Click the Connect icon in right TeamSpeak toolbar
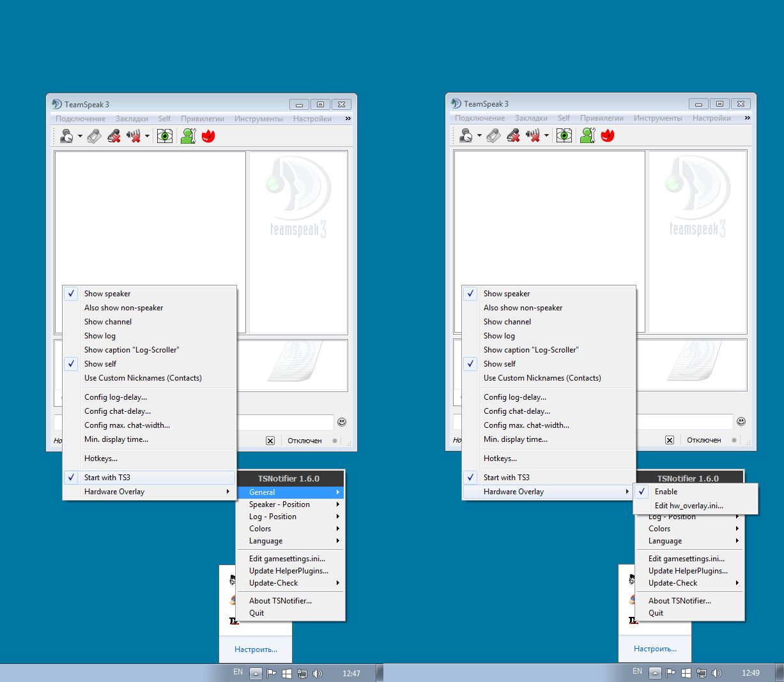 point(466,135)
